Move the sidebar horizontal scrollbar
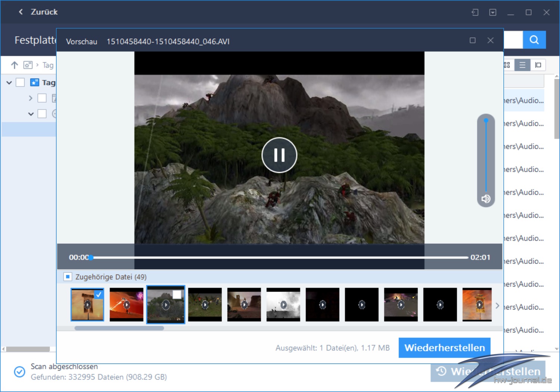Image resolution: width=560 pixels, height=392 pixels. coord(28,349)
